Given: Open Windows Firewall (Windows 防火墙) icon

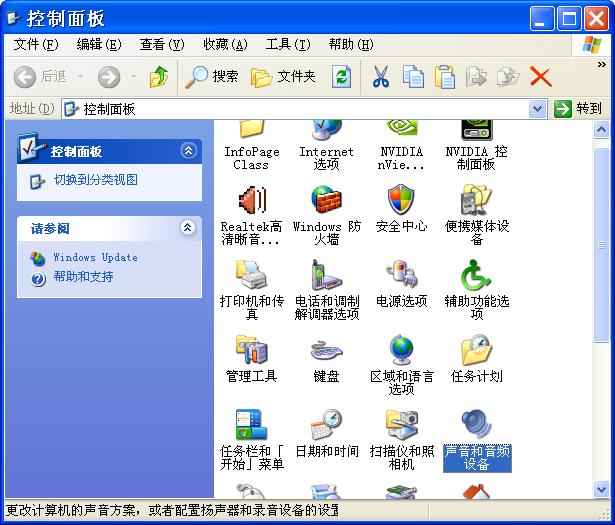Looking at the screenshot, I should coord(326,200).
